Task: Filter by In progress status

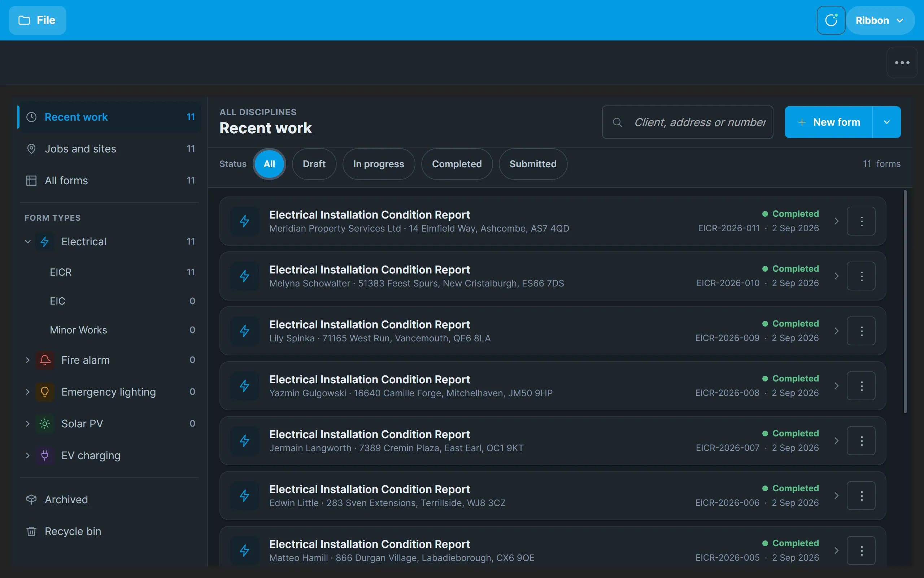Action: (x=378, y=164)
